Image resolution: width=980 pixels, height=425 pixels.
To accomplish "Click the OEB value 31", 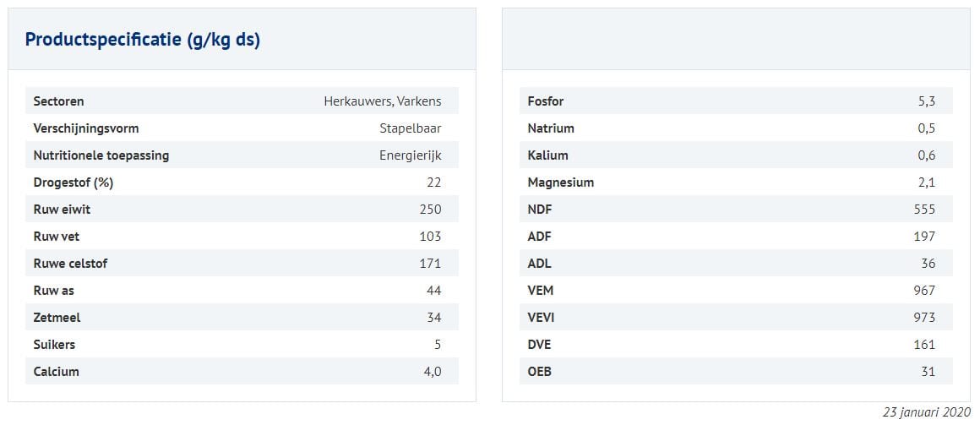I will click(x=928, y=372).
